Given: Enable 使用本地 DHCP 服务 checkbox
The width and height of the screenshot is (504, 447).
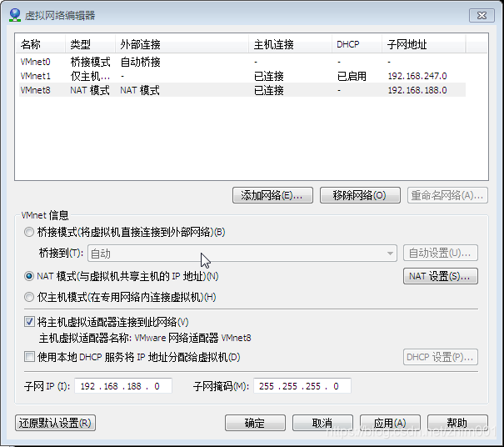Looking at the screenshot, I should click(29, 357).
